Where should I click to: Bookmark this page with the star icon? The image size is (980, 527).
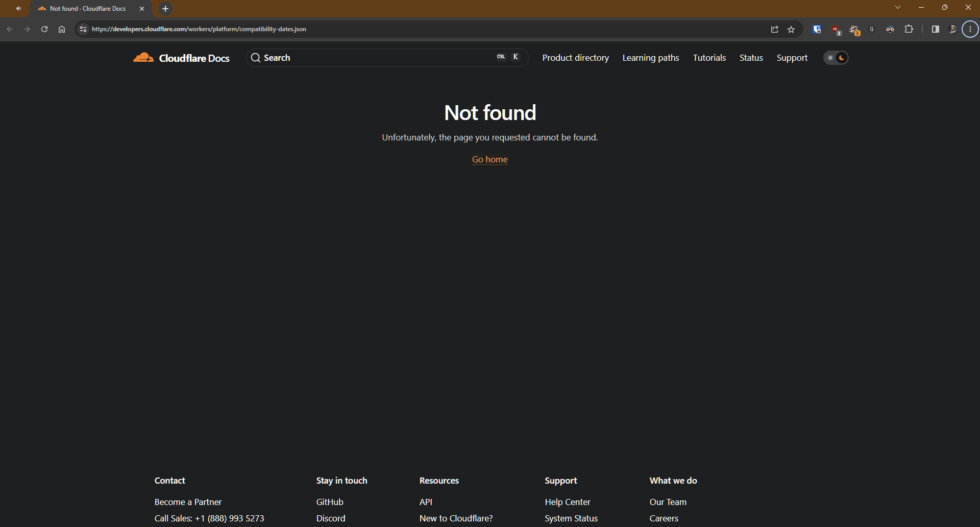(791, 29)
